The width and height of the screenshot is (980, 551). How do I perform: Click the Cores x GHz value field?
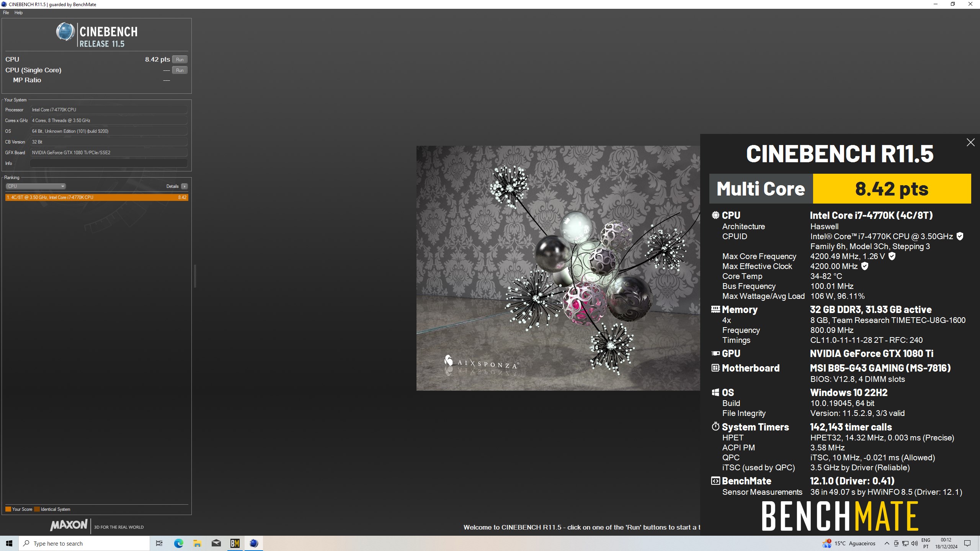(x=109, y=121)
